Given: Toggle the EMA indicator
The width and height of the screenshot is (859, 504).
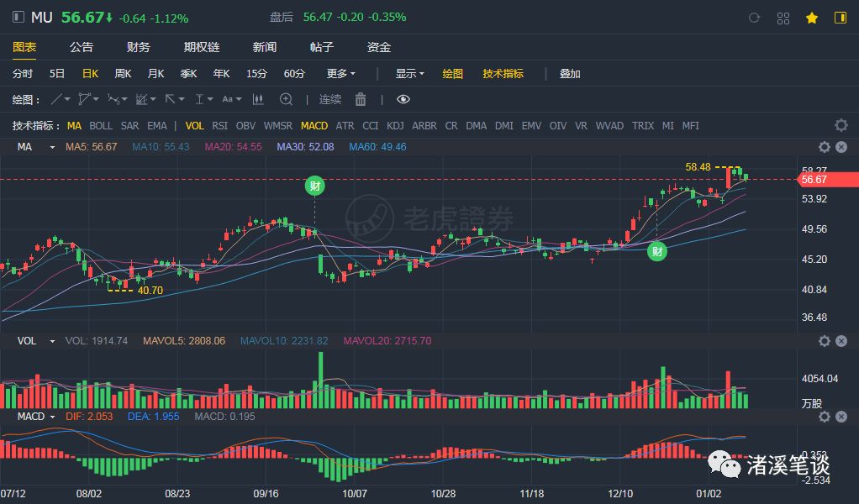Looking at the screenshot, I should click(x=156, y=126).
